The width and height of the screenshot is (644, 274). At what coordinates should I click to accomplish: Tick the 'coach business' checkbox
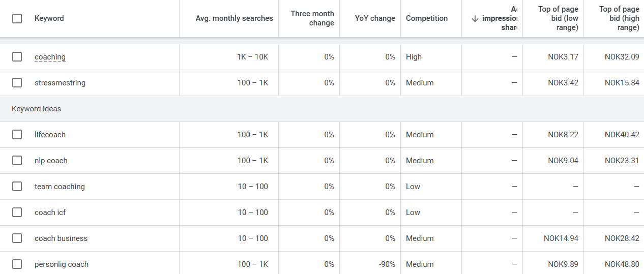coord(17,238)
